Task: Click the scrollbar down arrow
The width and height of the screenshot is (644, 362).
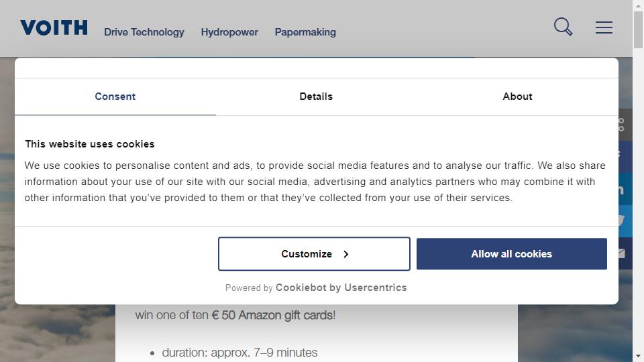Action: coord(638,356)
